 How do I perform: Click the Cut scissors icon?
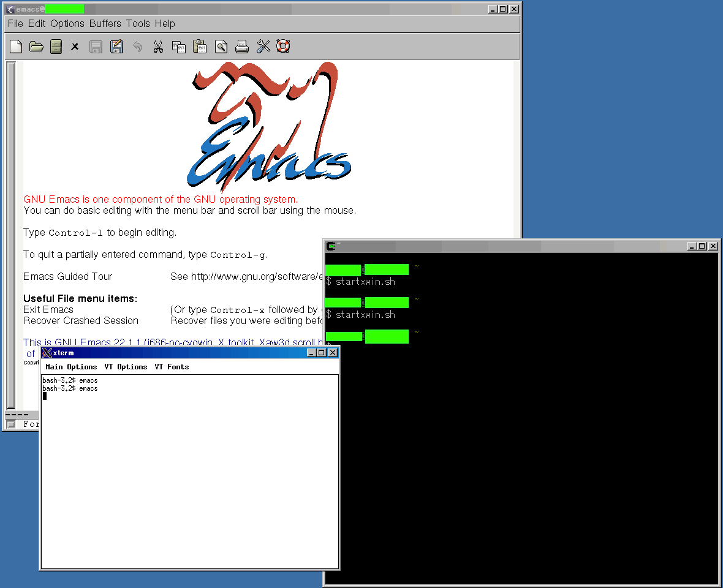pos(158,47)
